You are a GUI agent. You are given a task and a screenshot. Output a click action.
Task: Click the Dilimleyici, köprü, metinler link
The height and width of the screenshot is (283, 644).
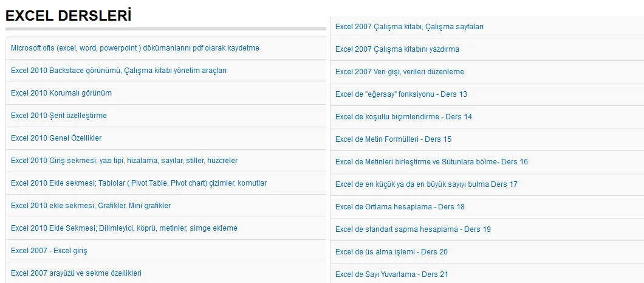(x=124, y=228)
